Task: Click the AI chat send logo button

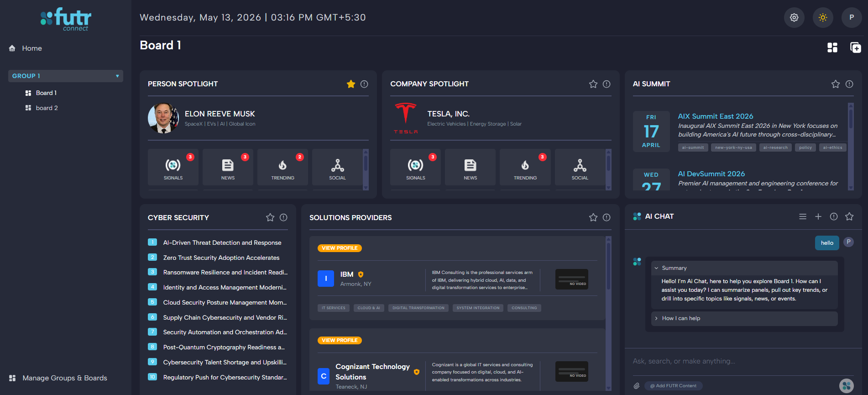Action: (846, 386)
